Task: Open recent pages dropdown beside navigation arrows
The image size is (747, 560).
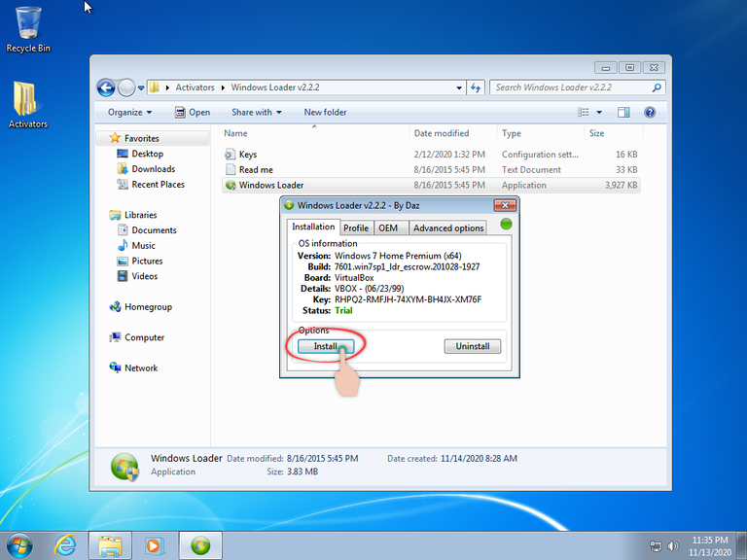Action: [x=141, y=87]
